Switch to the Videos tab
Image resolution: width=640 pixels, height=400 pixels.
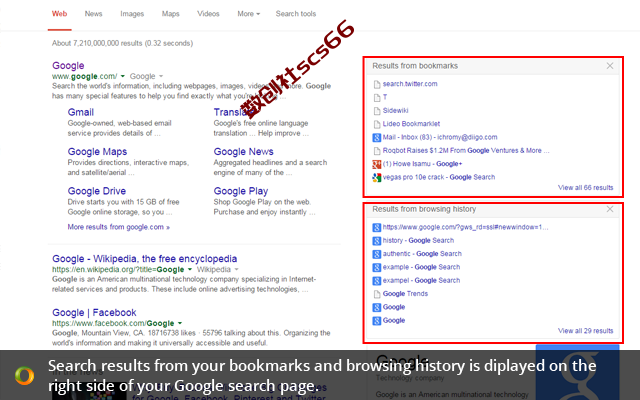pos(208,14)
